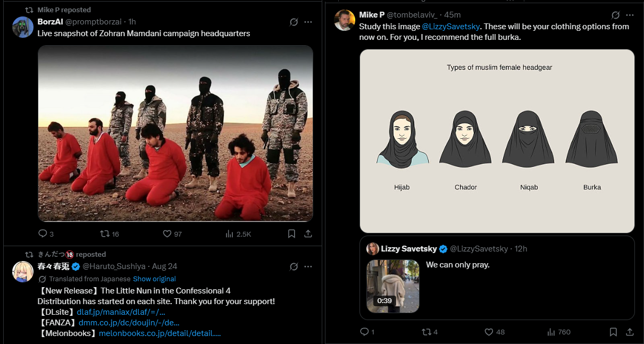Open the muslim female headgear image
Viewport: 644px width, 344px height.
[x=497, y=141]
